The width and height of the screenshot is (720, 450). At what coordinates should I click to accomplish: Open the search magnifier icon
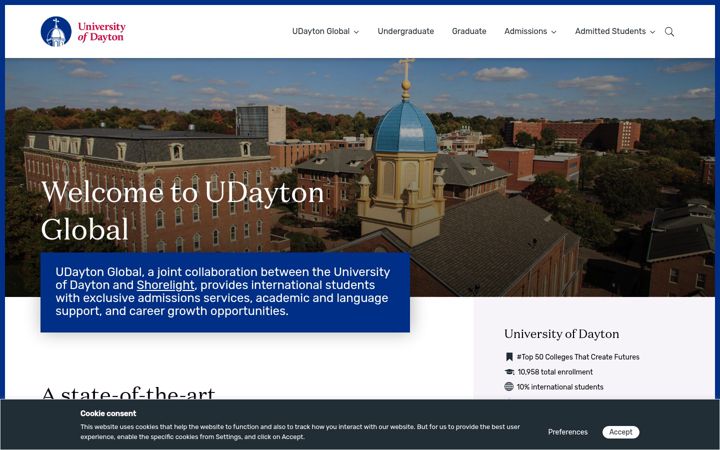coord(669,32)
